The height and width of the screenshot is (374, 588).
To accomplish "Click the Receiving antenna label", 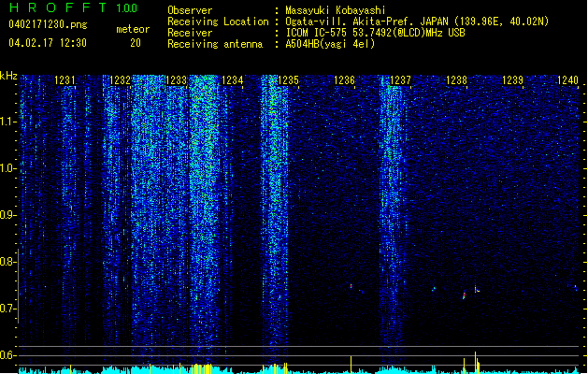I will [x=215, y=44].
